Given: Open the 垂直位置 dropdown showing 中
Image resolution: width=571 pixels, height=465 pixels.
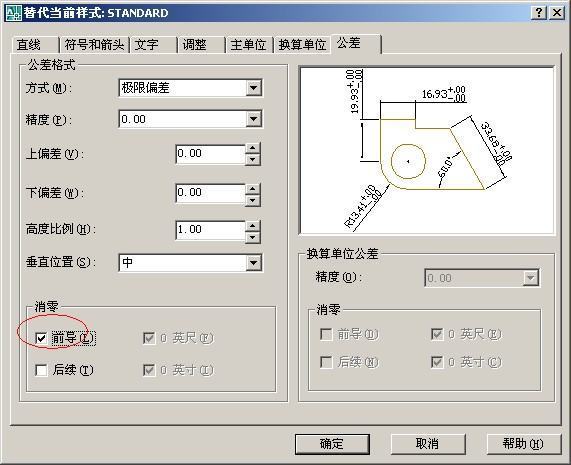Looking at the screenshot, I should (x=190, y=263).
